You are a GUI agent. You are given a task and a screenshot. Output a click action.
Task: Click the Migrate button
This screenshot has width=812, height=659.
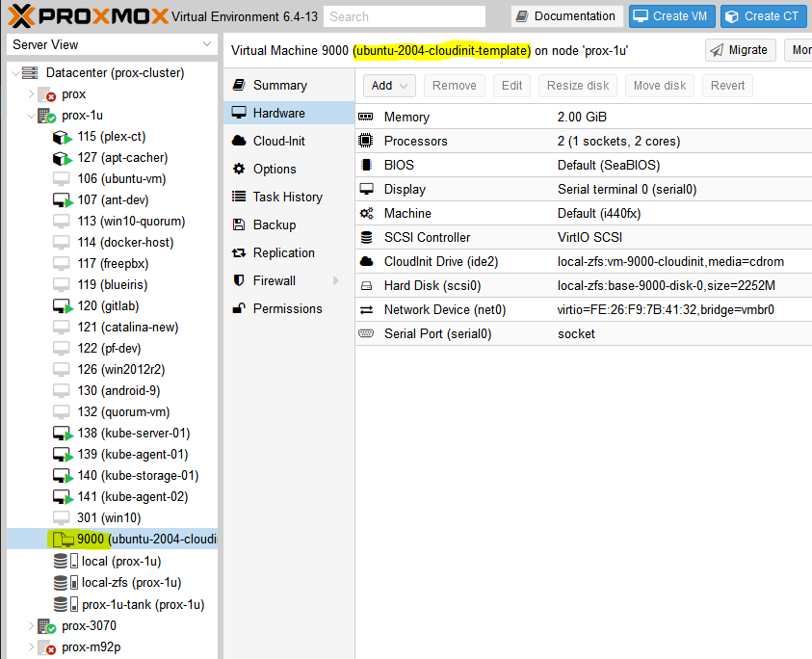coord(740,49)
